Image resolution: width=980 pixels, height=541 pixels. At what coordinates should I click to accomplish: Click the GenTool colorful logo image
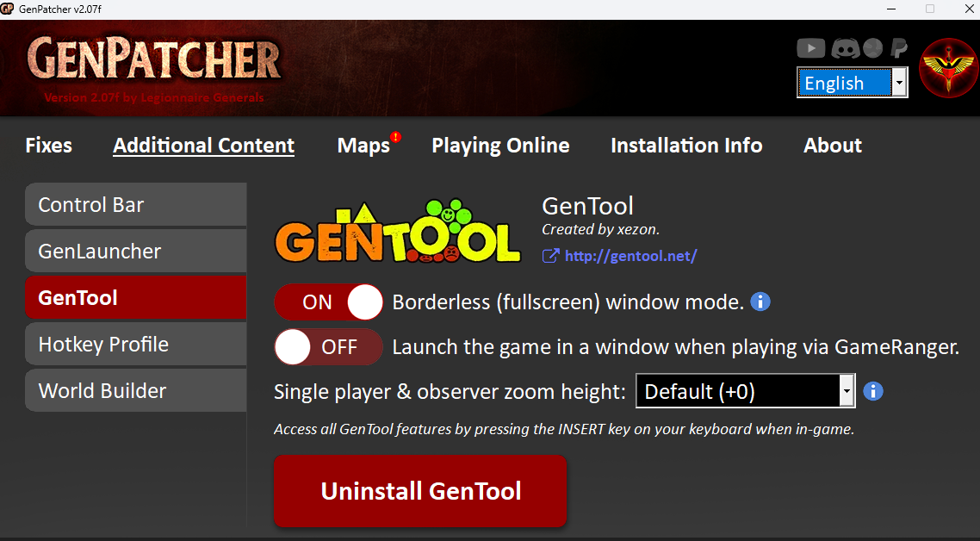click(398, 231)
